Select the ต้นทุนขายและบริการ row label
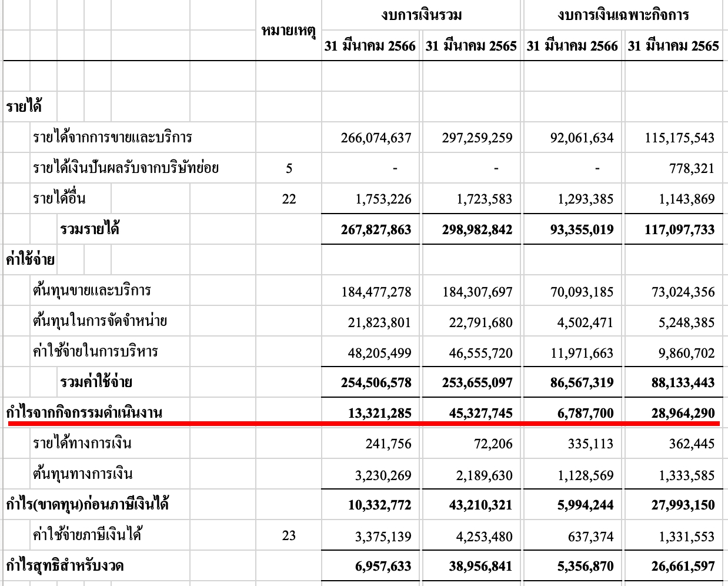 tap(92, 290)
